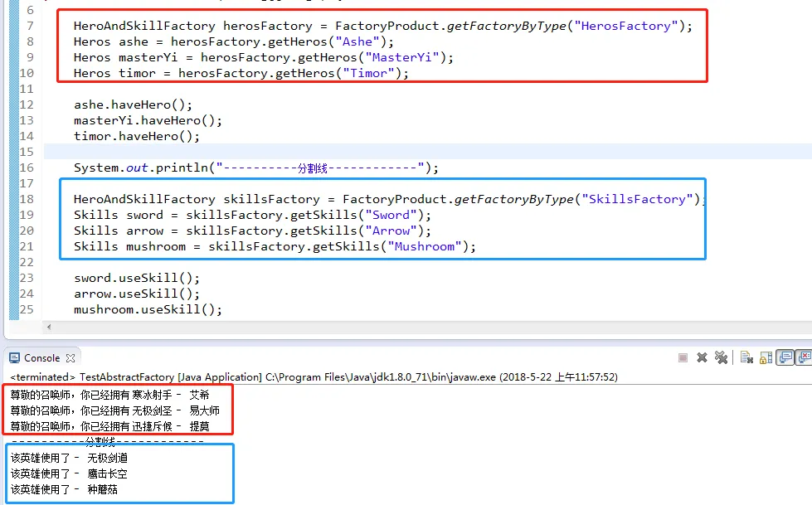This screenshot has height=505, width=812.
Task: Click the 'ashe.haveHero();' statement
Action: (x=133, y=104)
